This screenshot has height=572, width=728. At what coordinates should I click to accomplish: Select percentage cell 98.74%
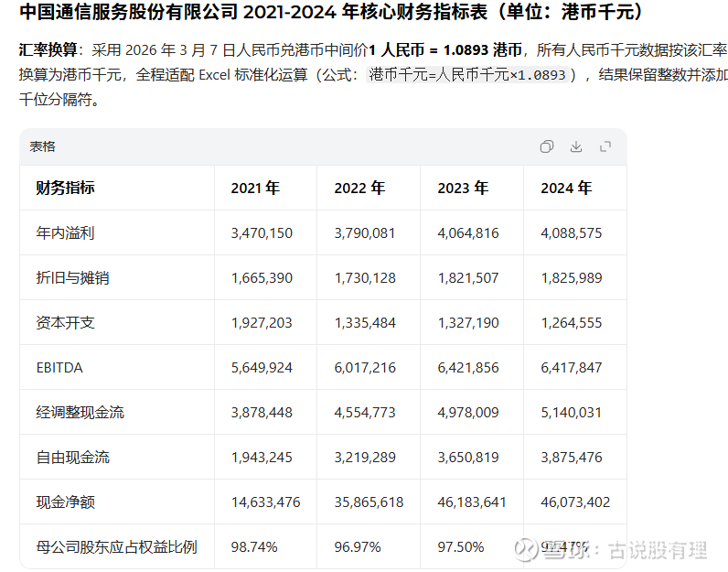pyautogui.click(x=254, y=547)
